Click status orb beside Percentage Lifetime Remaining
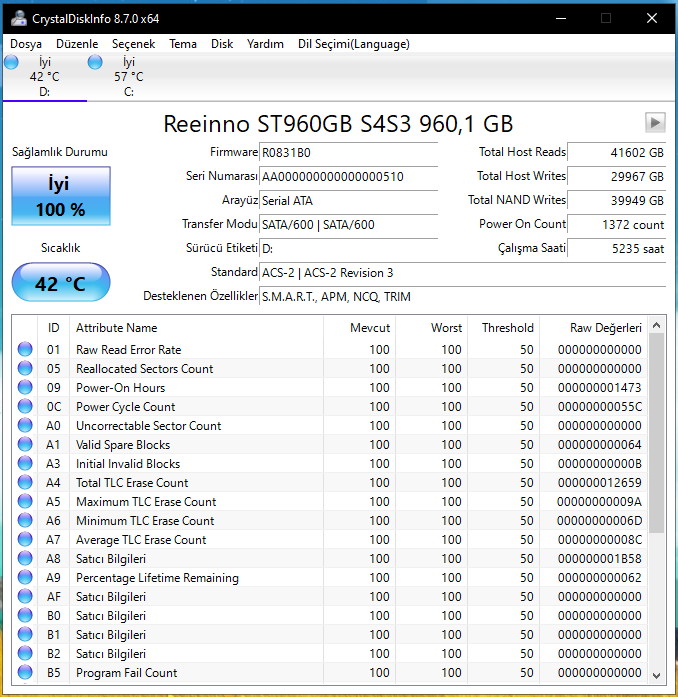Screen dimensions: 678x697 (x=26, y=578)
